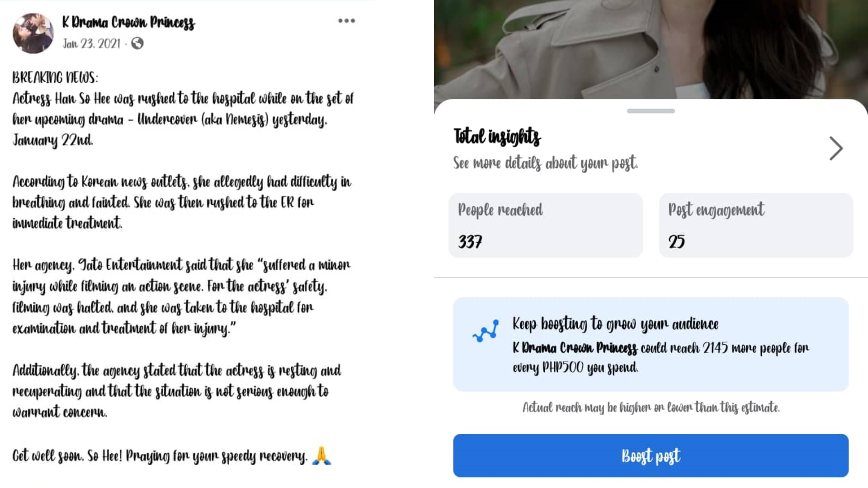
Task: Click See more details about your post
Action: (x=546, y=163)
